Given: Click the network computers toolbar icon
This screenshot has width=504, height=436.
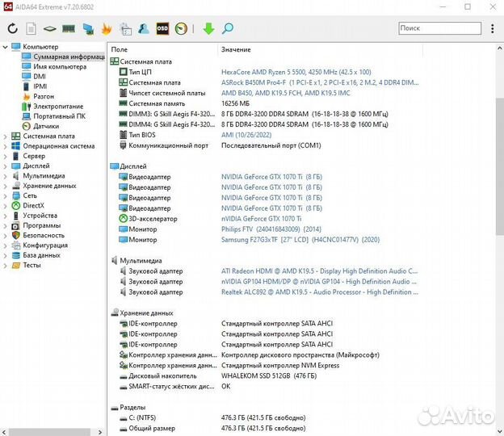Looking at the screenshot, I should [x=88, y=29].
